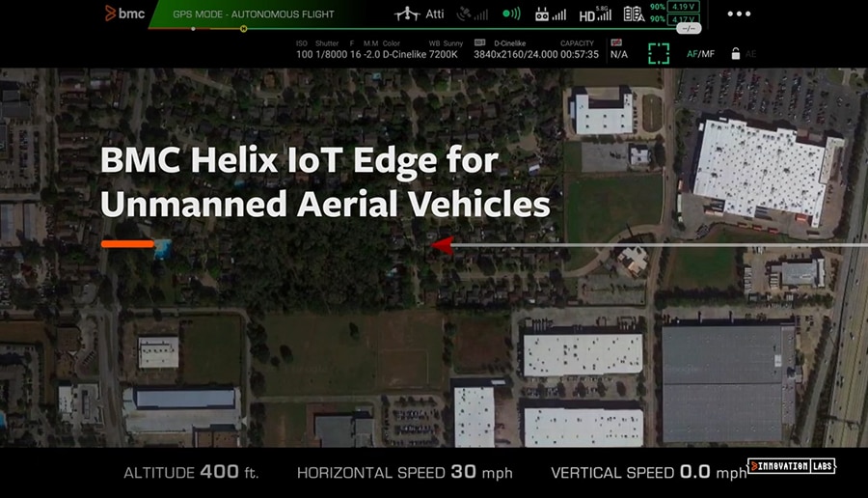Toggle the AE lock padlock
868x498 pixels.
click(736, 54)
